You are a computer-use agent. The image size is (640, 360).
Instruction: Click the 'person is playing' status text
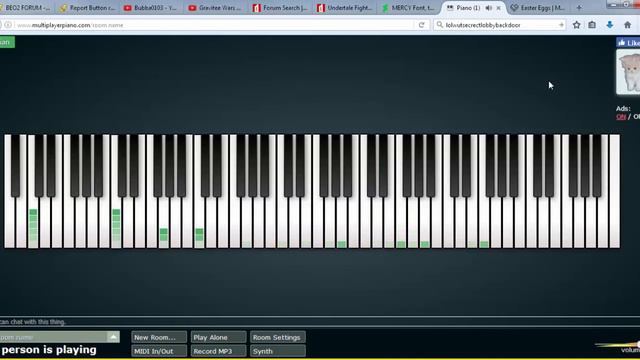(x=49, y=350)
